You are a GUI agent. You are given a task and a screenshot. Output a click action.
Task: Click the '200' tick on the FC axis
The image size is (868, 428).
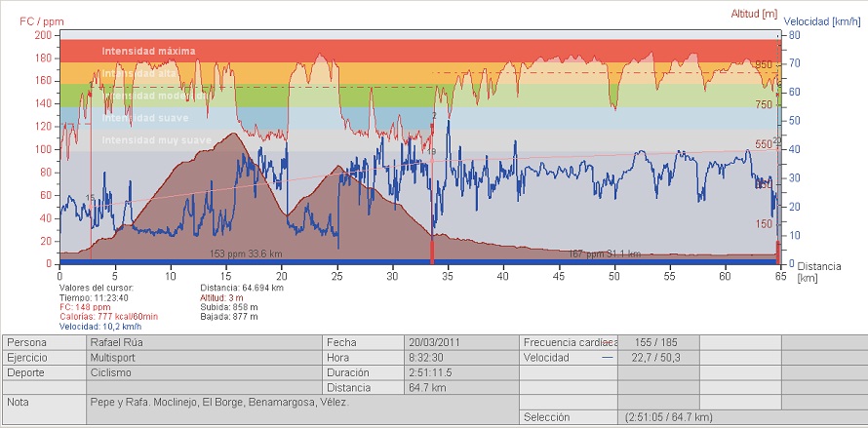pos(43,35)
